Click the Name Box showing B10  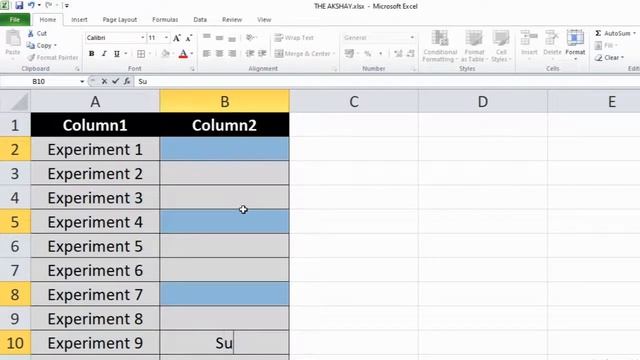39,82
